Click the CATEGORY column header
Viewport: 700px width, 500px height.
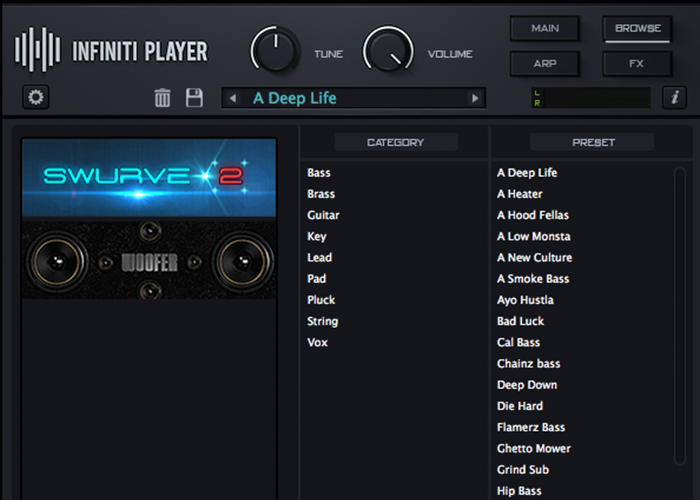tap(396, 142)
